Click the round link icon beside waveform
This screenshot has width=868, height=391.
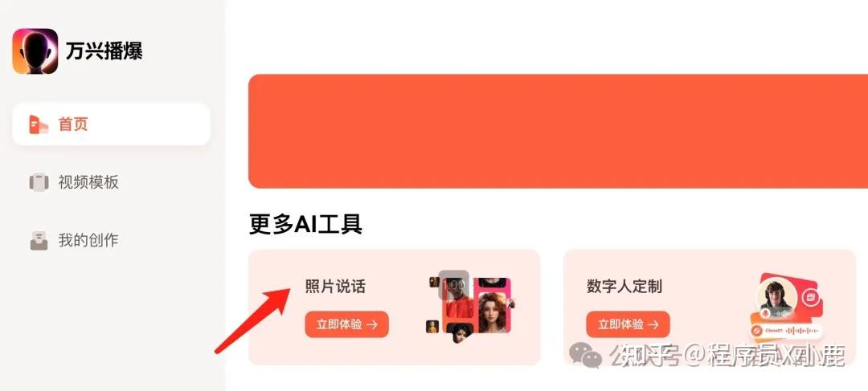pyautogui.click(x=756, y=331)
